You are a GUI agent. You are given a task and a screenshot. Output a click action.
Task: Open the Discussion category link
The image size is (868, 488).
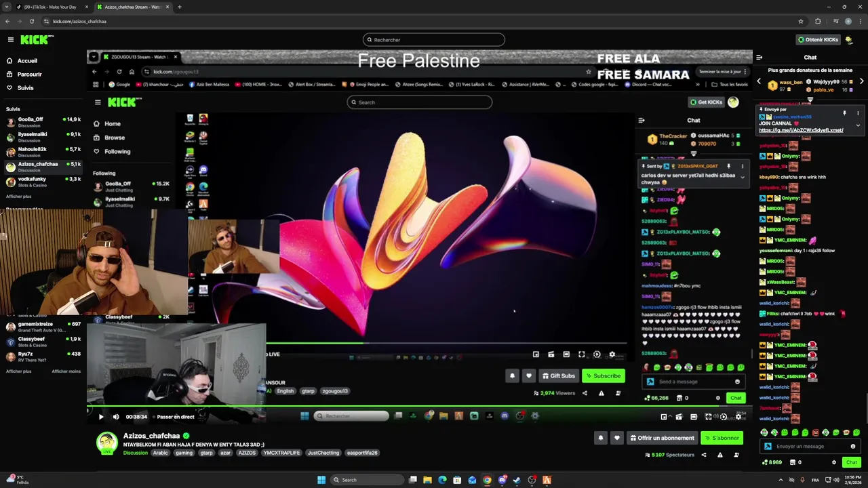[135, 453]
